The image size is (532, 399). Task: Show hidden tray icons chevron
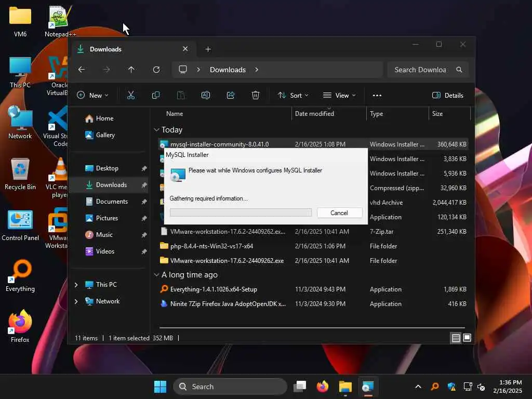pyautogui.click(x=418, y=387)
